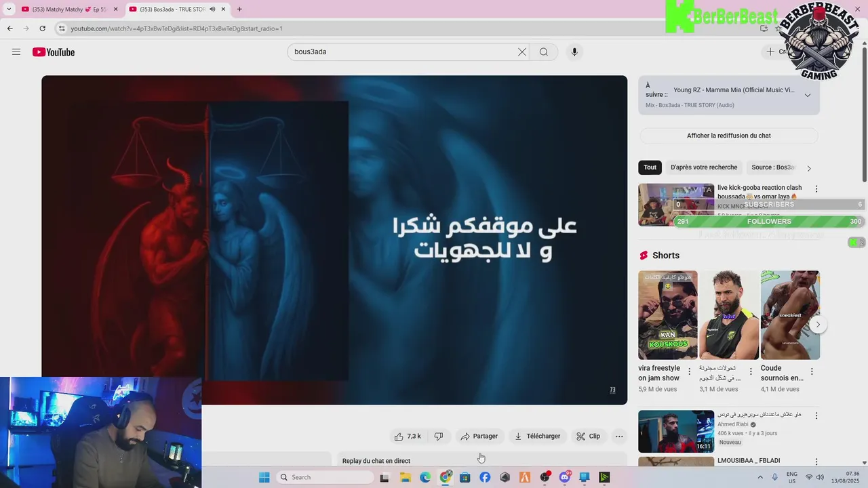
Task: Open Microsoft Store from the taskbar
Action: coord(465,477)
